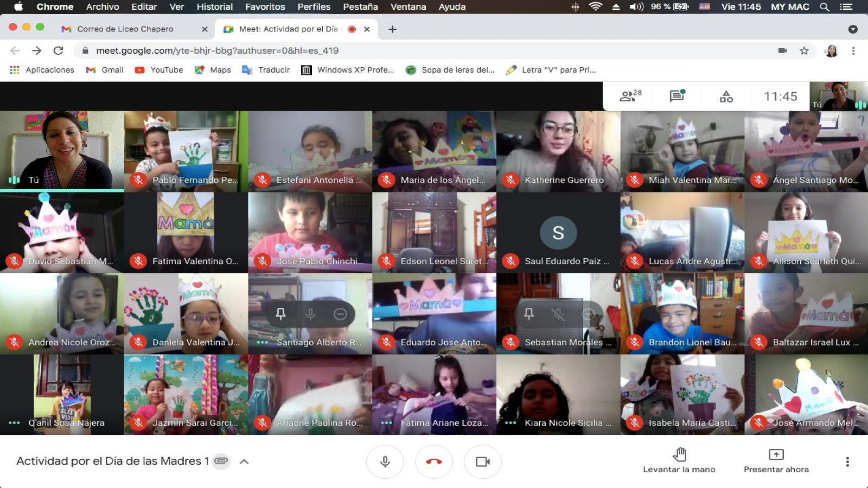
Task: Click the muted indicator for Katherine Guerrero
Action: (x=510, y=180)
